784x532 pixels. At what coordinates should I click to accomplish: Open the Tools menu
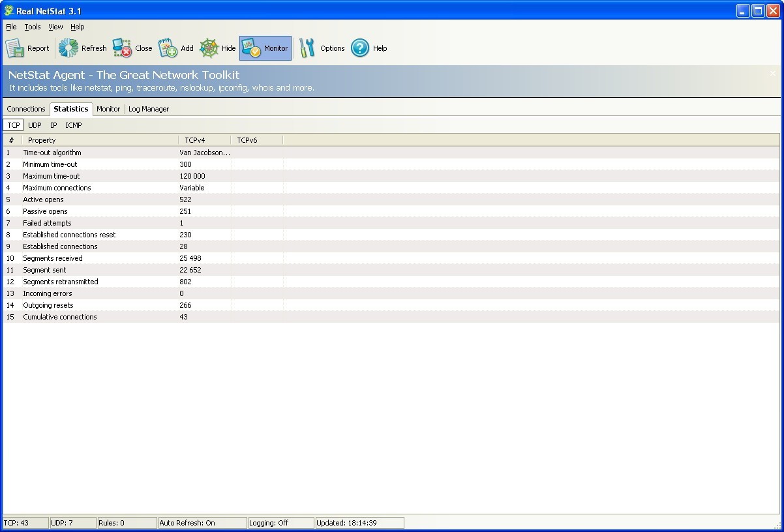(33, 27)
